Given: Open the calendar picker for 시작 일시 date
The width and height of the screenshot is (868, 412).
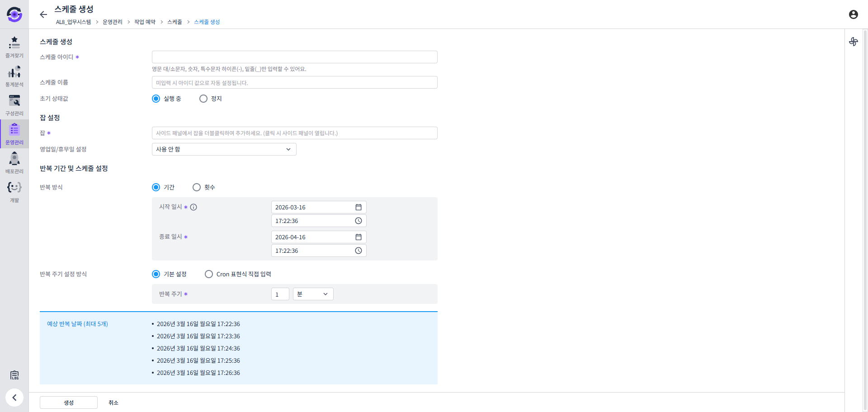Looking at the screenshot, I should coord(359,207).
